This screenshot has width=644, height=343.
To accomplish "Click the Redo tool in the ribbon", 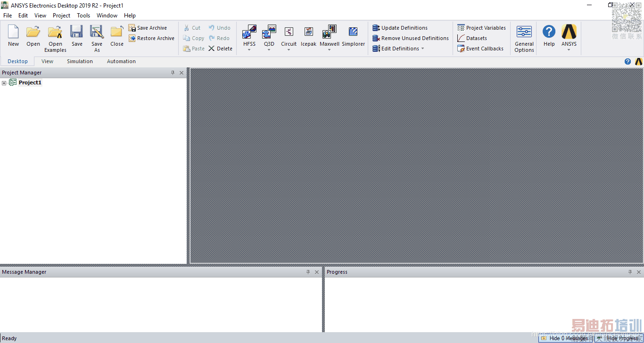I will [219, 38].
